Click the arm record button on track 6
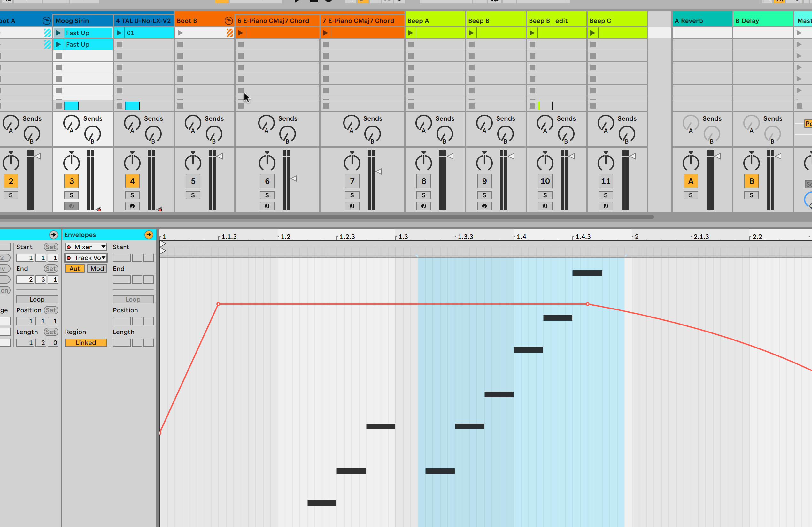This screenshot has height=527, width=812. [267, 206]
